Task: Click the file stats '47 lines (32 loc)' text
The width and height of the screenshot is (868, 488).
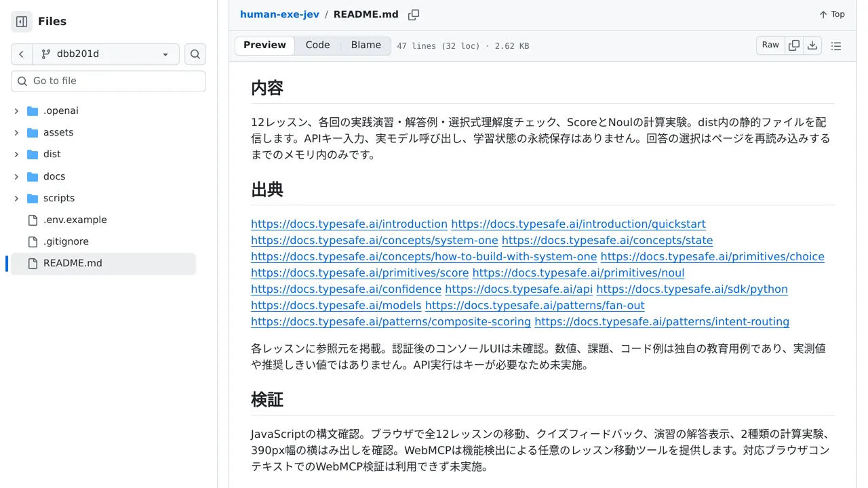Action: point(438,46)
